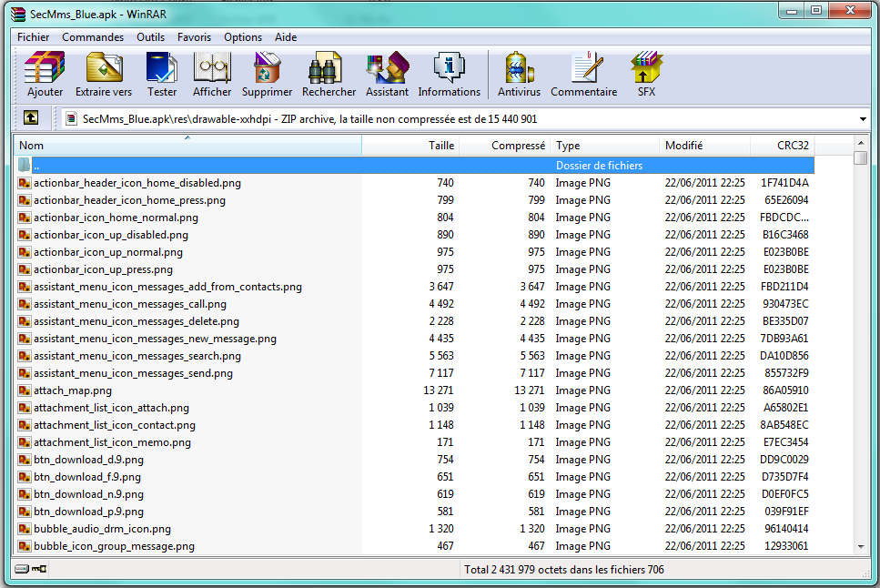The image size is (880, 588).
Task: Select assistant_menu_icon_messages_search.png
Action: pos(137,356)
